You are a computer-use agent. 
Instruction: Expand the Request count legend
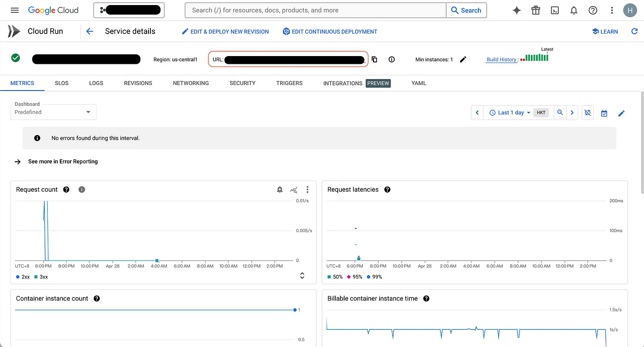[x=302, y=275]
